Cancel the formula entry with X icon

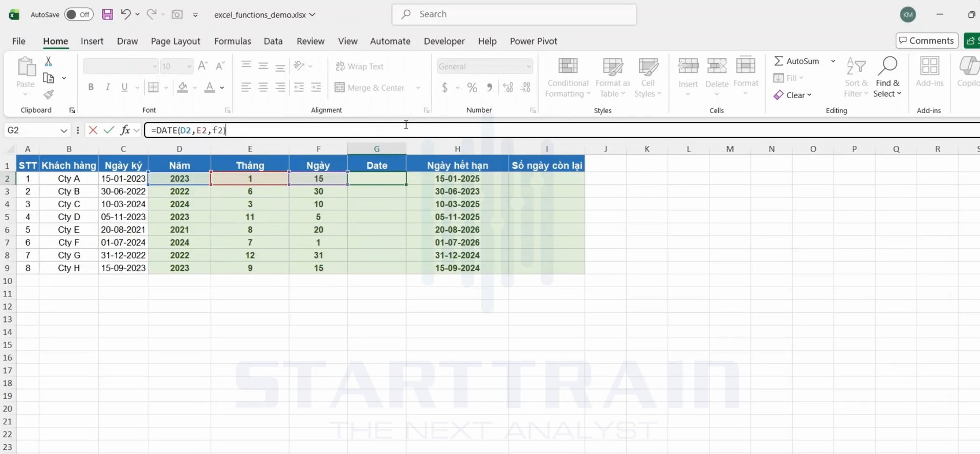pyautogui.click(x=93, y=130)
